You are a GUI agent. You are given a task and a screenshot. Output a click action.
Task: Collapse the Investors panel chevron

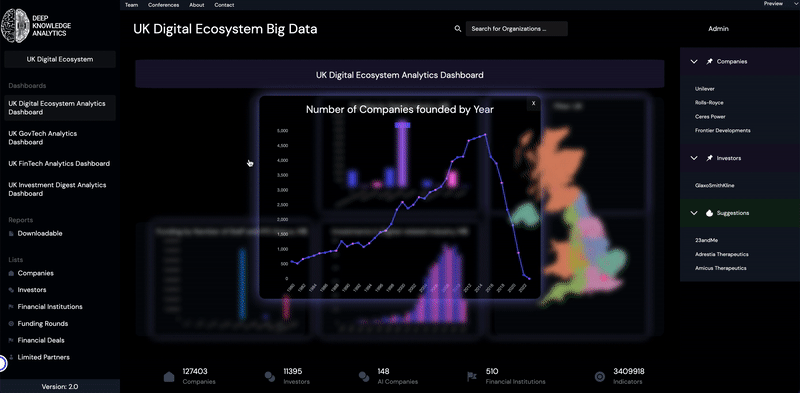[694, 158]
